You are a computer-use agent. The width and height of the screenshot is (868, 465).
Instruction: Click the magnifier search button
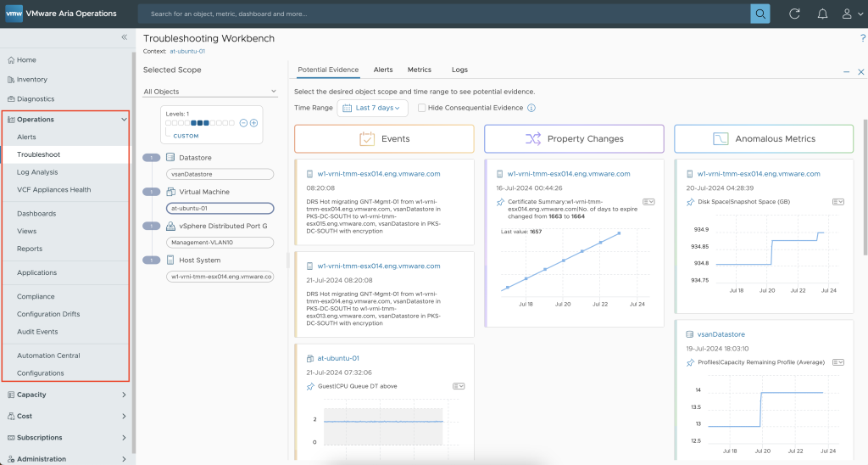[759, 14]
